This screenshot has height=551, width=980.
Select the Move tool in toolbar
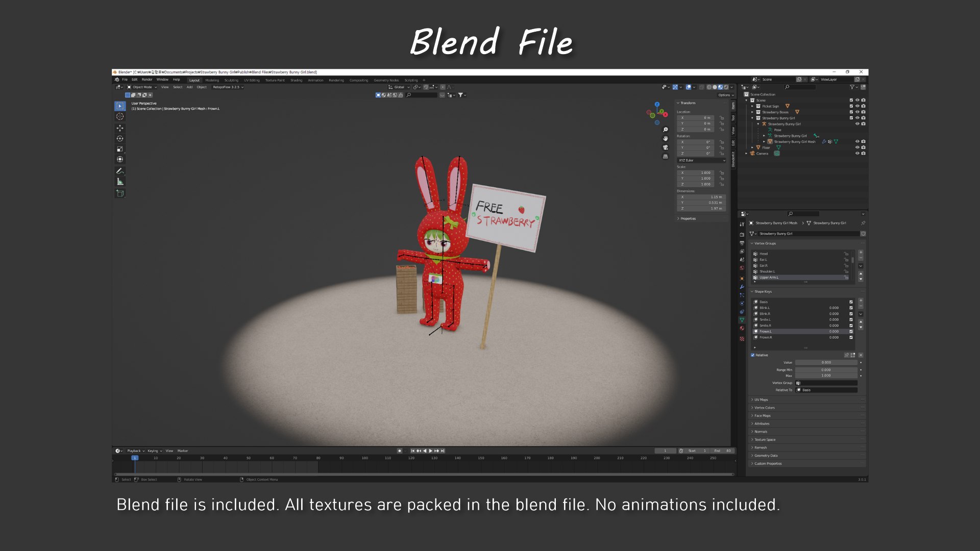coord(120,128)
